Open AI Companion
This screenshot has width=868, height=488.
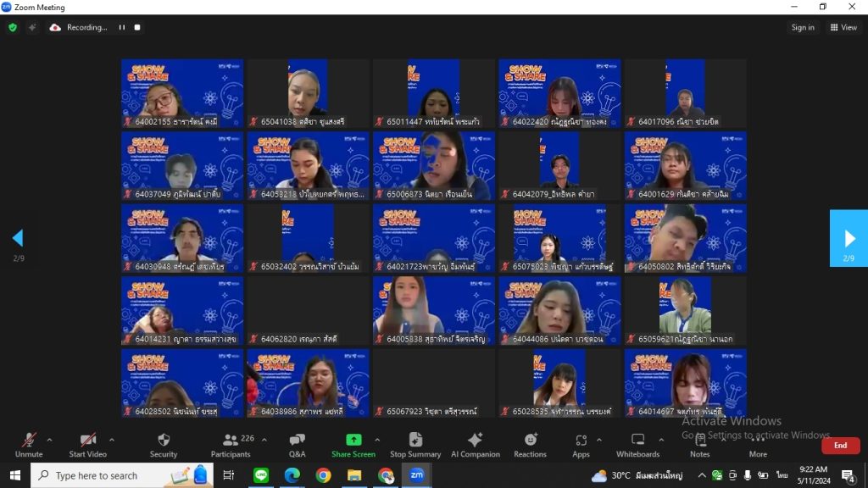(475, 445)
